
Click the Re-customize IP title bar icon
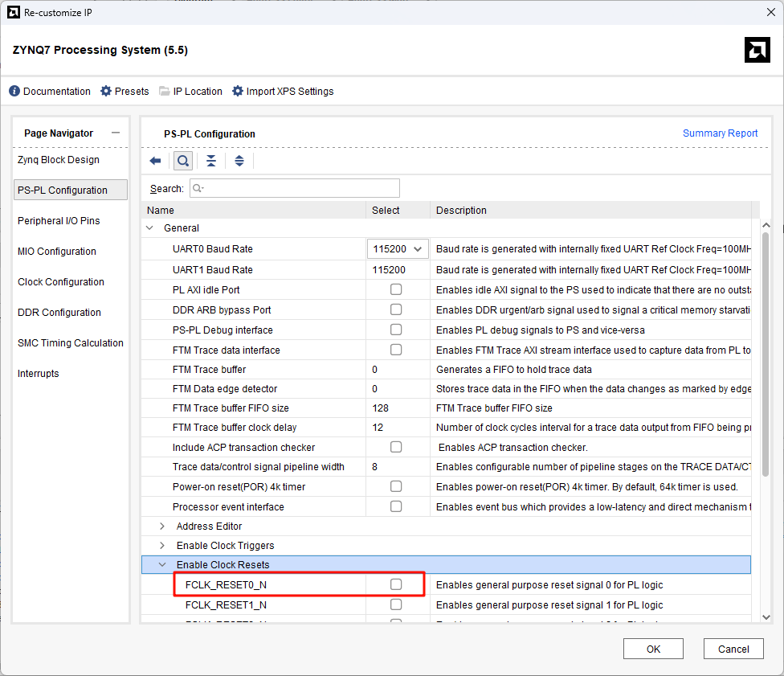click(x=14, y=13)
